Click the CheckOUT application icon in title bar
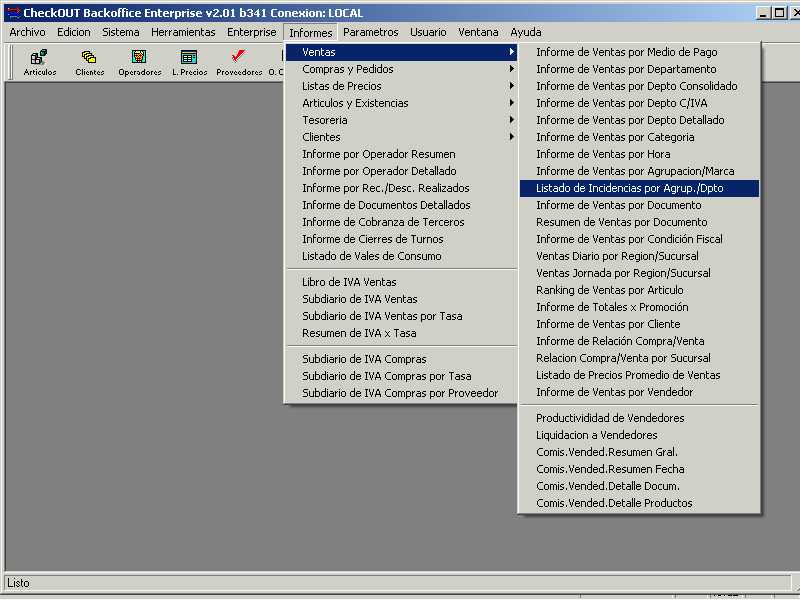This screenshot has height=600, width=800. click(x=13, y=12)
